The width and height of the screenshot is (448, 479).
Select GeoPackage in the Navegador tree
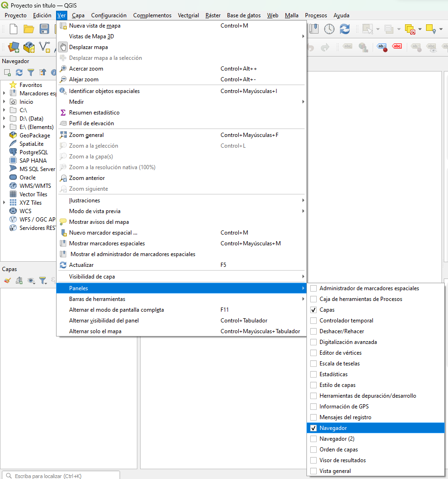pos(35,136)
